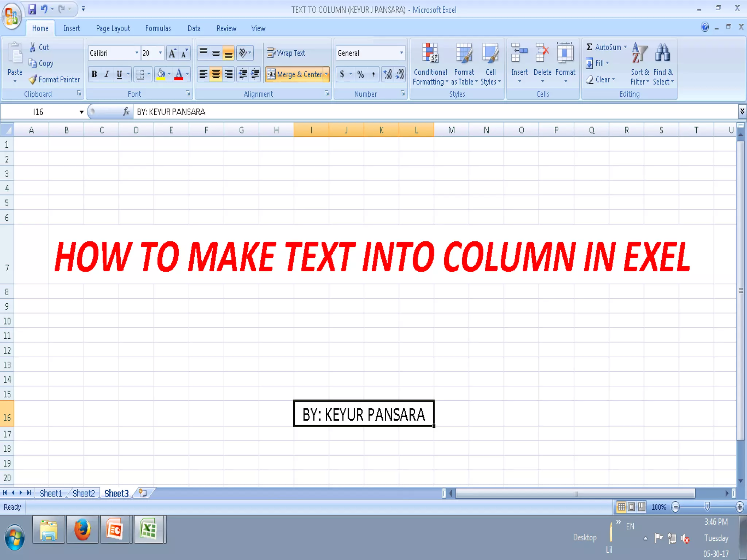This screenshot has width=747, height=560.
Task: Open the Calibri font name dropdown
Action: [x=137, y=53]
